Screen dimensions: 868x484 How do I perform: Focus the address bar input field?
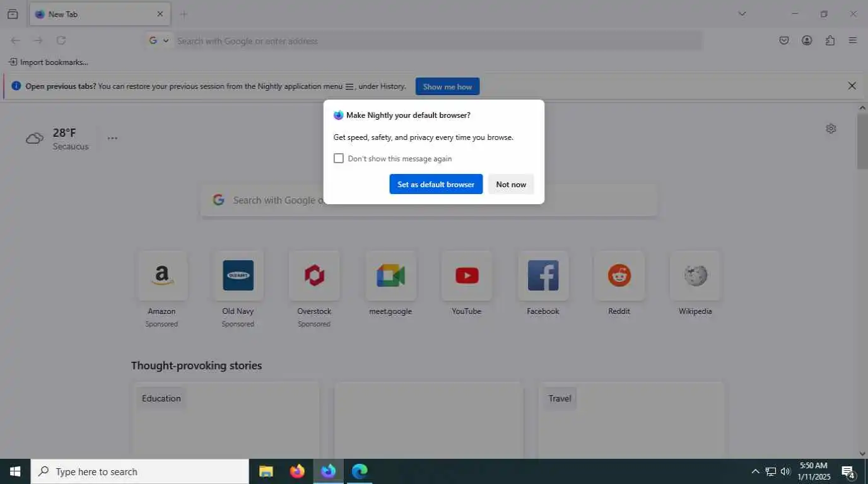438,41
